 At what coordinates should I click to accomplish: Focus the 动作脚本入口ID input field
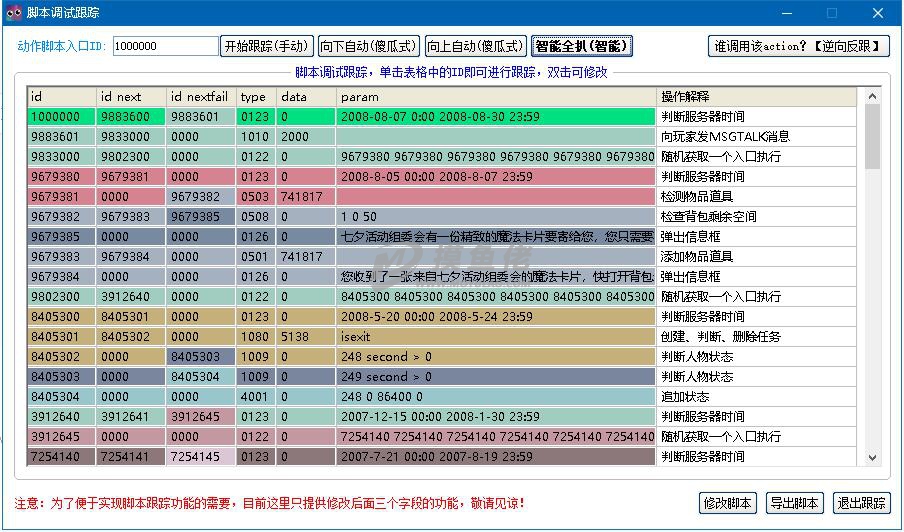pyautogui.click(x=165, y=46)
